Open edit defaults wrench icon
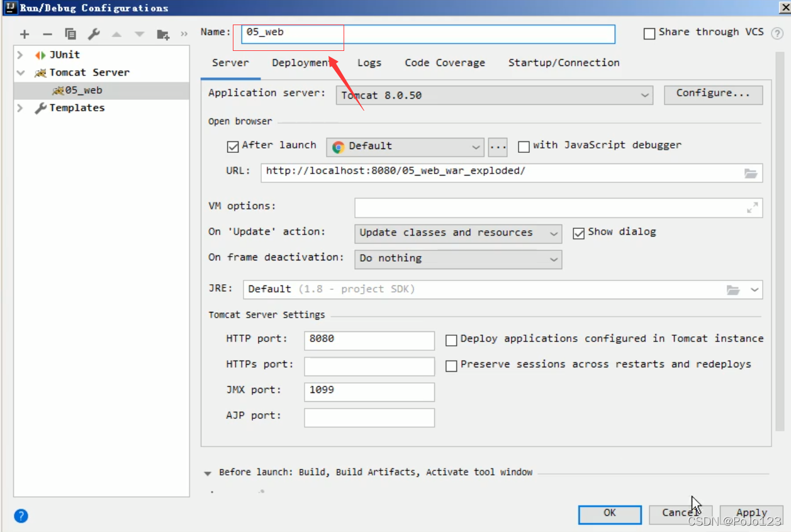This screenshot has width=791, height=532. click(94, 34)
